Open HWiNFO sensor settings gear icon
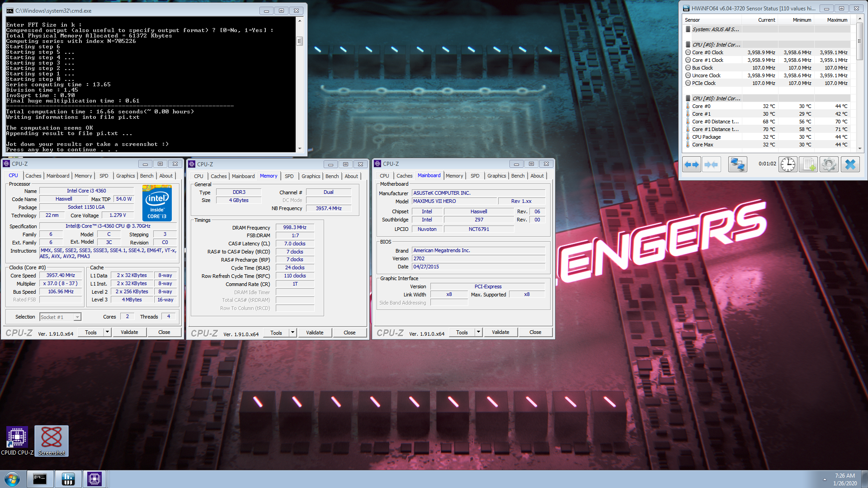The image size is (868, 488). (829, 164)
